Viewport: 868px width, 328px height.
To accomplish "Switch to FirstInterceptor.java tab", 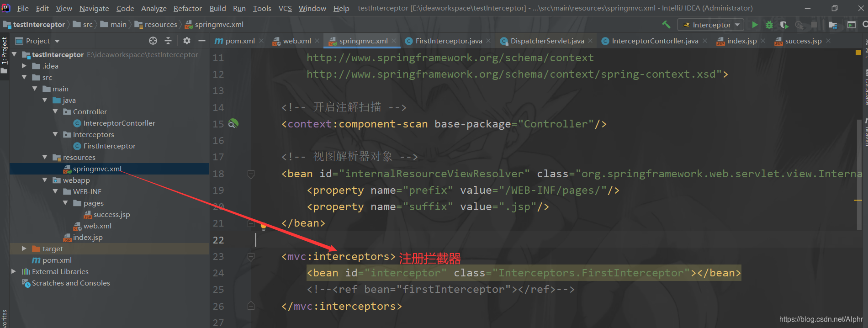I will [448, 41].
